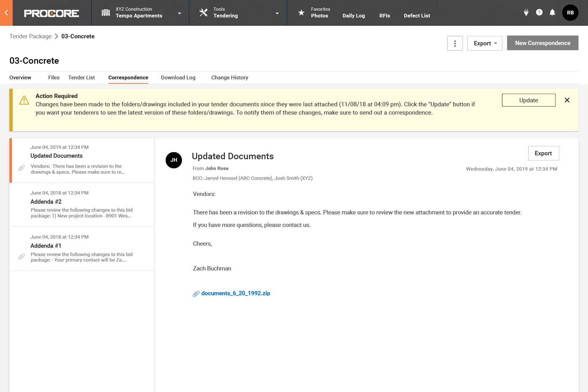Open the notifications bell

[552, 12]
